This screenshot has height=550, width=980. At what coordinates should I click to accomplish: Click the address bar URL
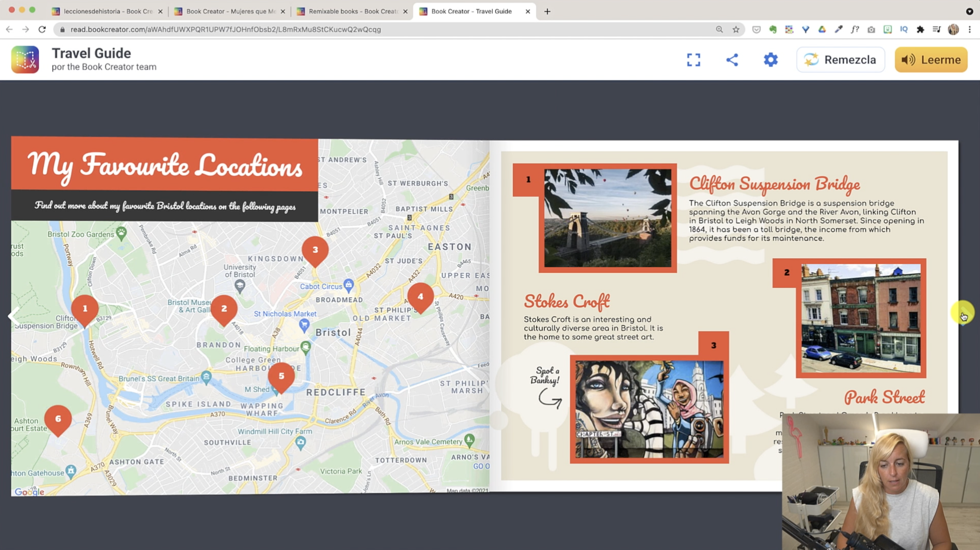pyautogui.click(x=225, y=29)
